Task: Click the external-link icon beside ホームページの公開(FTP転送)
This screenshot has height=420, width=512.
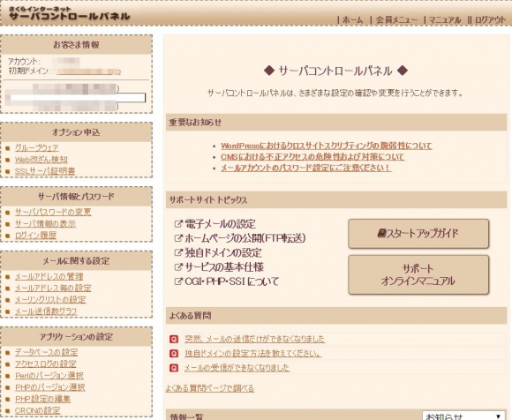Action: tap(178, 238)
